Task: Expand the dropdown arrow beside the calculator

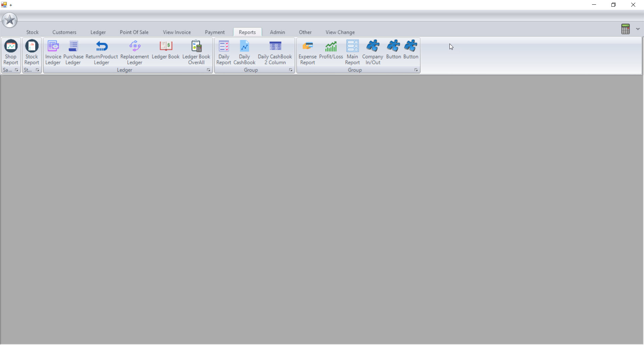Action: click(x=638, y=29)
